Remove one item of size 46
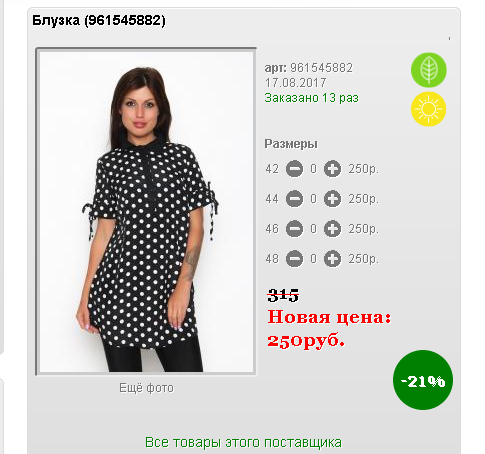The width and height of the screenshot is (485, 454). coord(294,229)
